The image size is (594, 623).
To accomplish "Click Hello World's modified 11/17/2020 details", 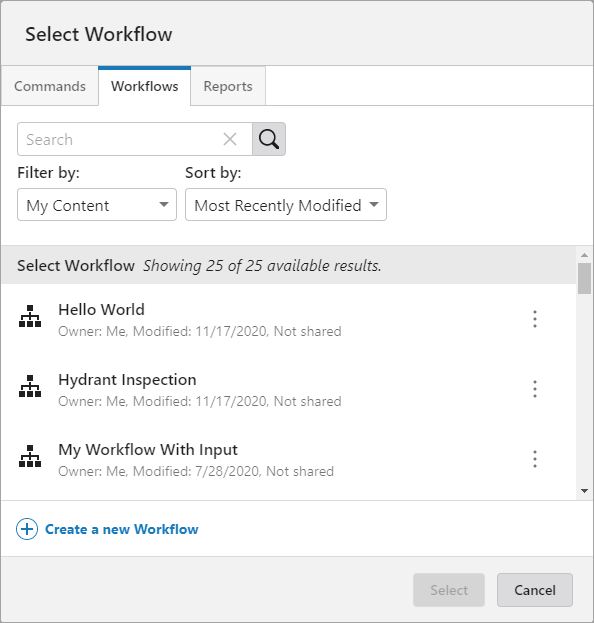I will (x=200, y=331).
